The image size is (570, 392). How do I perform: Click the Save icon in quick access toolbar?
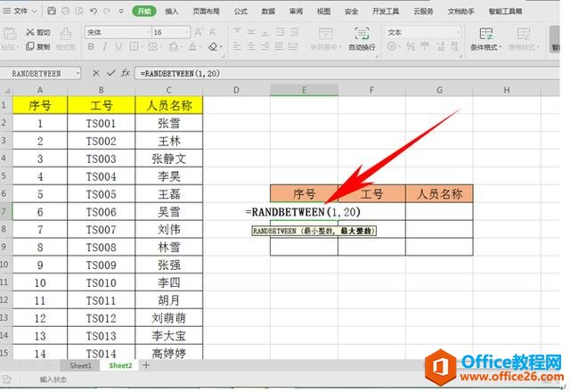pos(53,12)
